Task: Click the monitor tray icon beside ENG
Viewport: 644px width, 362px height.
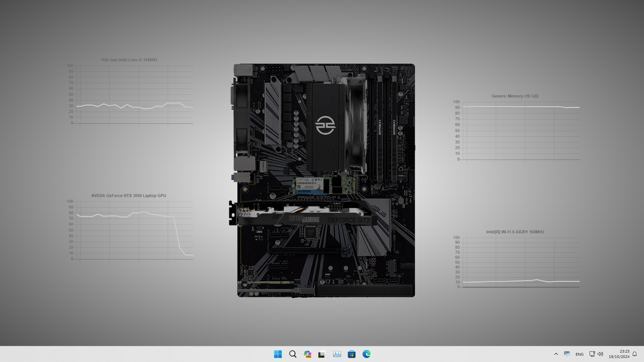Action: coord(567,354)
